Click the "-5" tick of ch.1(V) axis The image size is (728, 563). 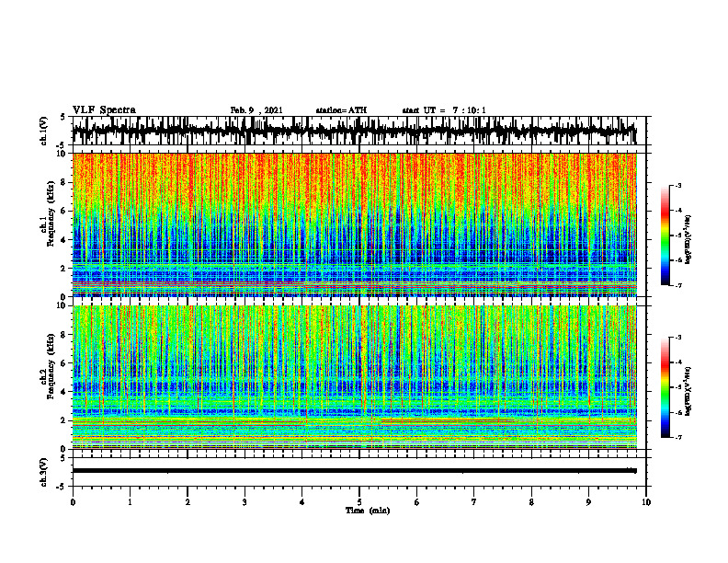(x=62, y=145)
